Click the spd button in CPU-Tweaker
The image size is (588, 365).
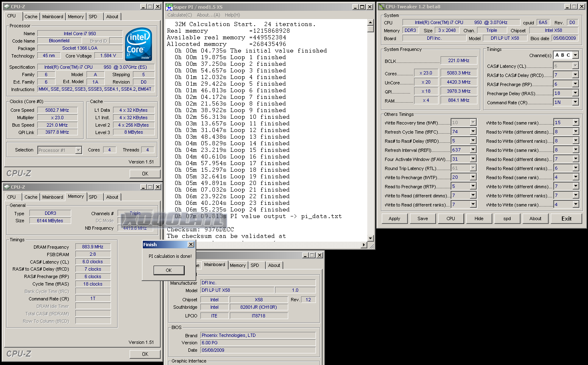click(x=507, y=219)
